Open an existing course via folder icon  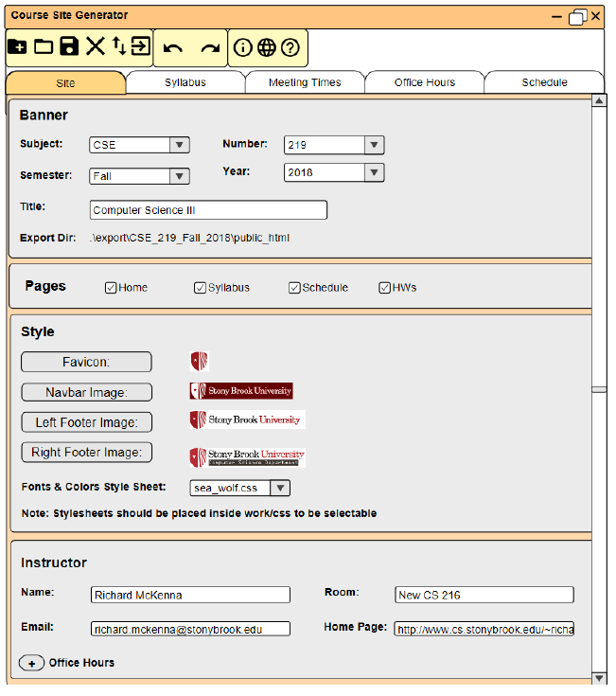tap(44, 46)
